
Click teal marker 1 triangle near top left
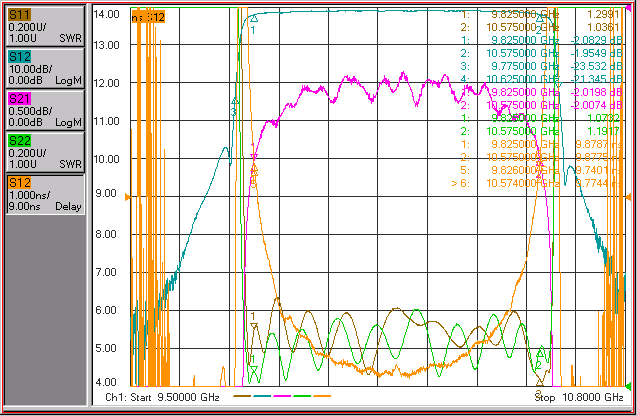pos(254,18)
